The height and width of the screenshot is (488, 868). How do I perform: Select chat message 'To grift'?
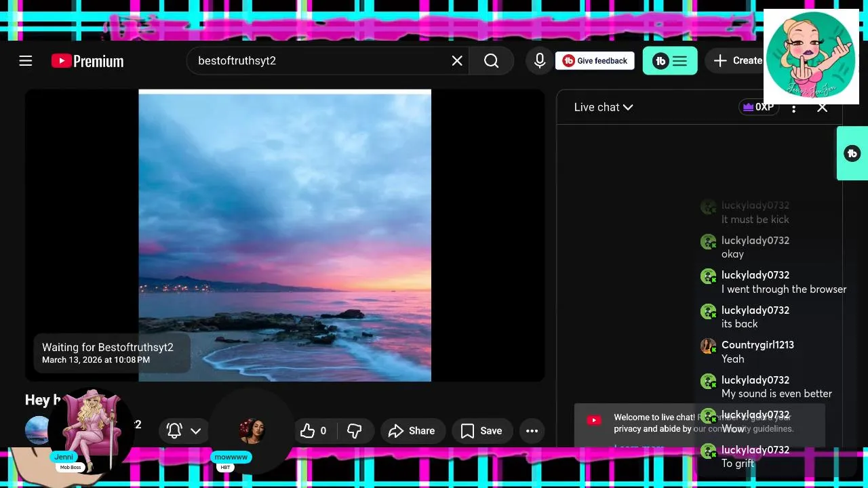click(738, 464)
